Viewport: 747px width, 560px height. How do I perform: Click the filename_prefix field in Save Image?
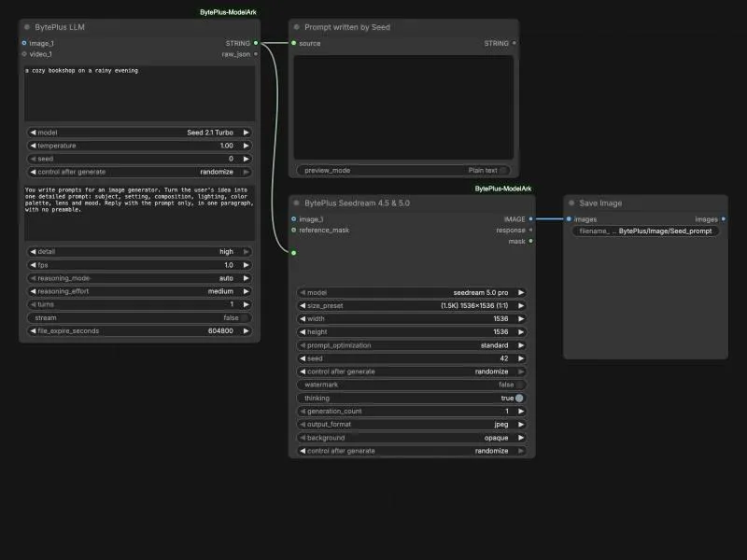645,231
